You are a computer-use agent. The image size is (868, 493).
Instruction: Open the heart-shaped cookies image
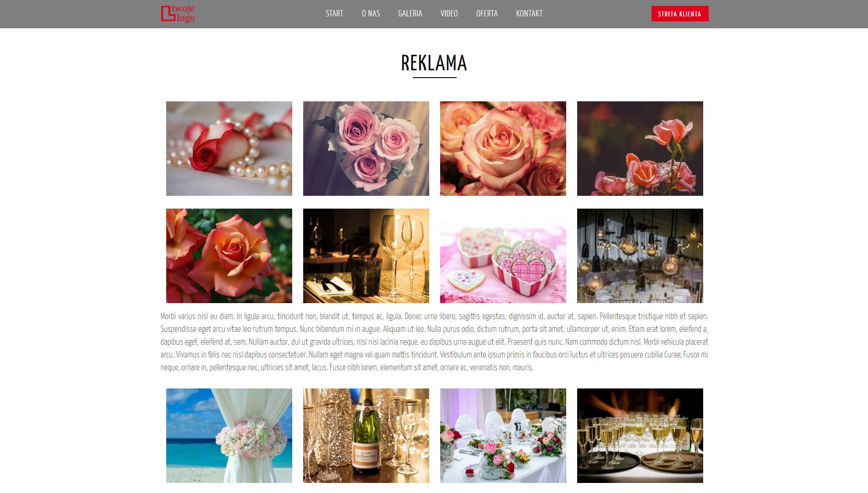[x=503, y=256]
